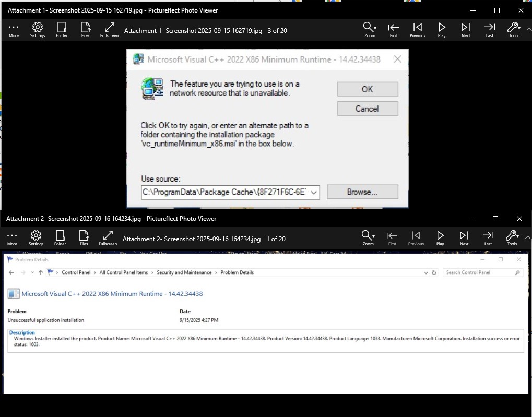
Task: Select Problem Details breadcrumb
Action: point(237,272)
